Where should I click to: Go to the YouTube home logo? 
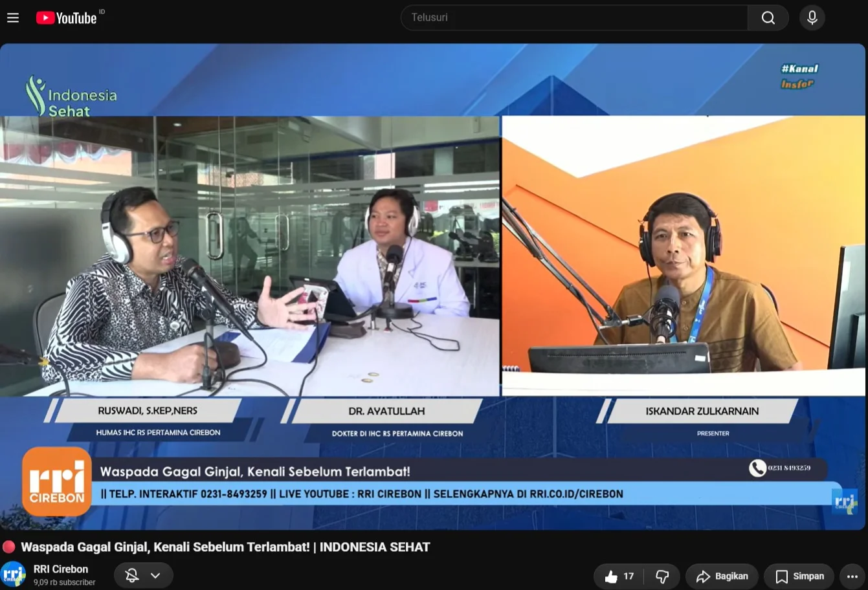coord(66,17)
